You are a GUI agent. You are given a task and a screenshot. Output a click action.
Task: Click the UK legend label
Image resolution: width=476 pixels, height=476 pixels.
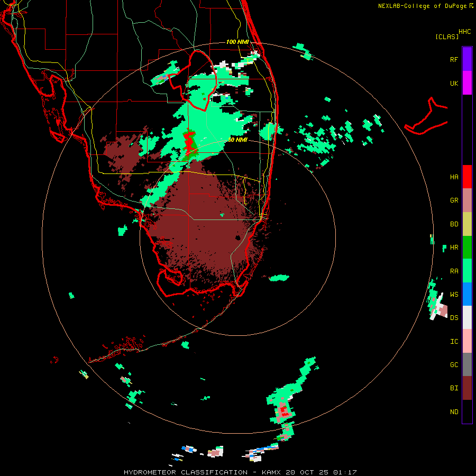454,83
